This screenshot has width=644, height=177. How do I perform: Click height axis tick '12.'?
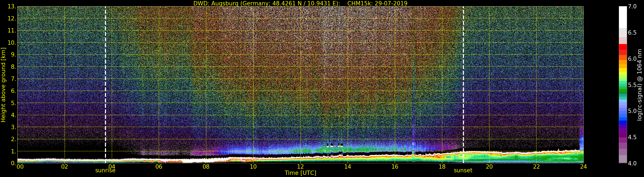[x=12, y=18]
